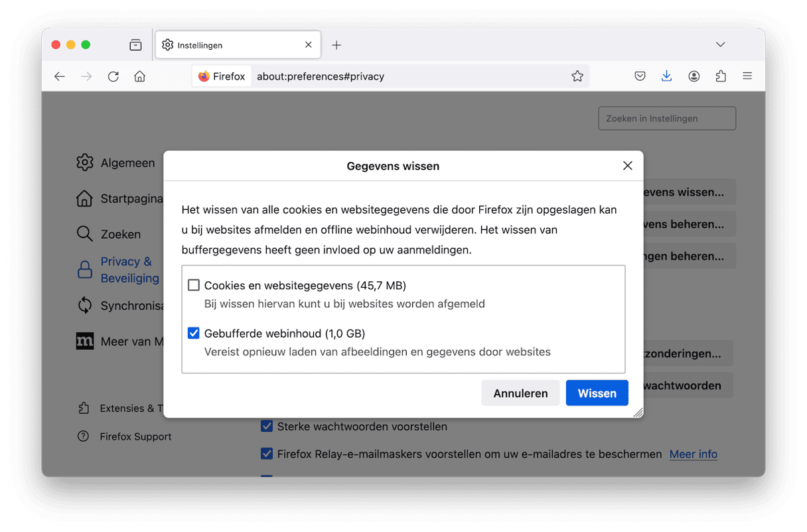Open the Firefox account menu
The image size is (807, 532).
click(x=694, y=76)
